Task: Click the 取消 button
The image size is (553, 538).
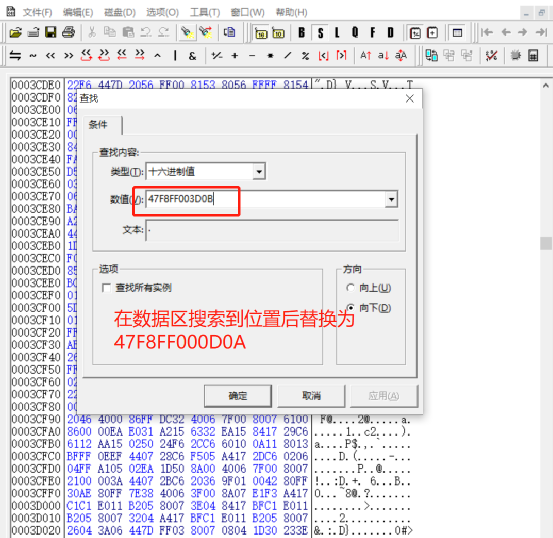Action: 311,396
